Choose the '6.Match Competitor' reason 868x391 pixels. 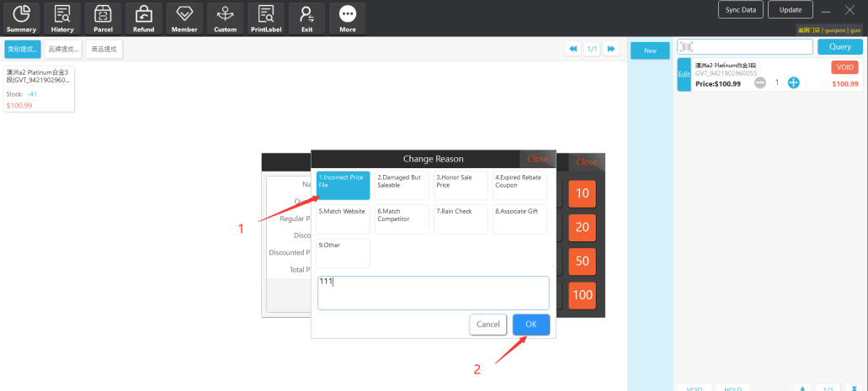pos(402,219)
